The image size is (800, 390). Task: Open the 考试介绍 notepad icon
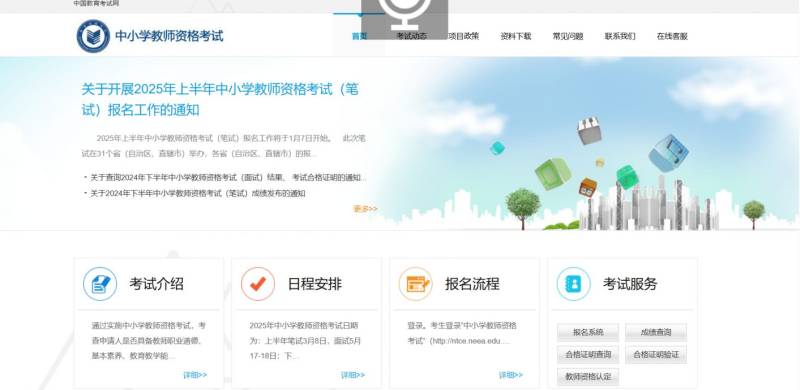click(100, 284)
